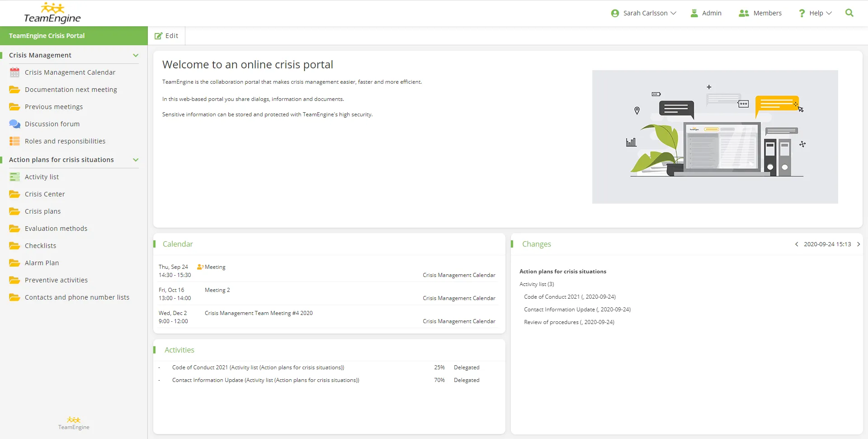Click the Members people icon
Screen dimensions: 868x439
click(x=744, y=13)
